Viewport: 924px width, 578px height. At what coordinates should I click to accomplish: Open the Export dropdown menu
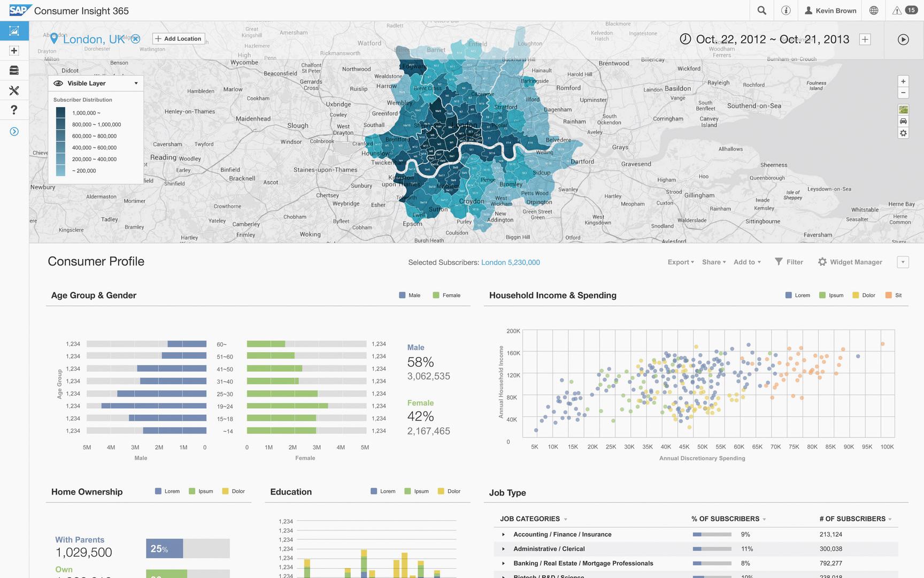[680, 262]
